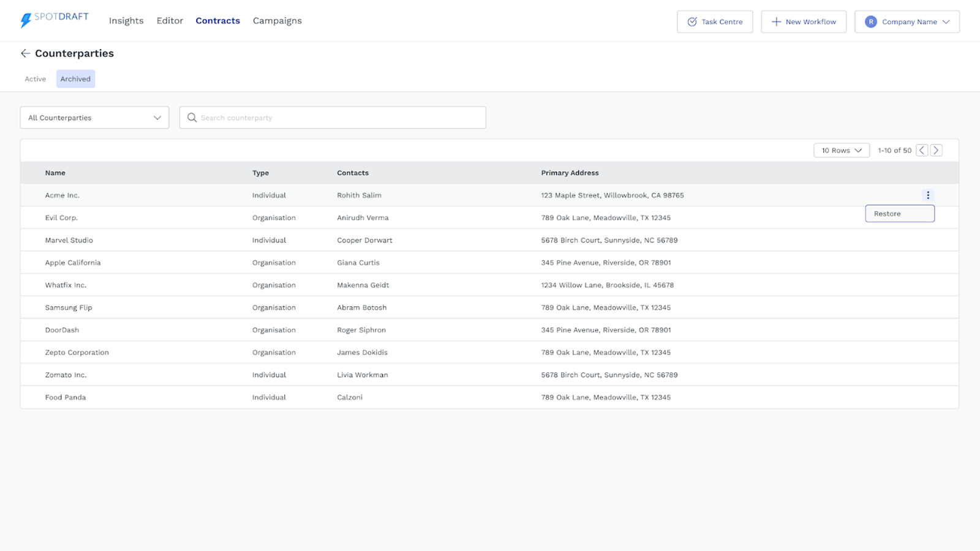The height and width of the screenshot is (551, 980).
Task: Select the Marvel Studio counterparty
Action: click(69, 241)
